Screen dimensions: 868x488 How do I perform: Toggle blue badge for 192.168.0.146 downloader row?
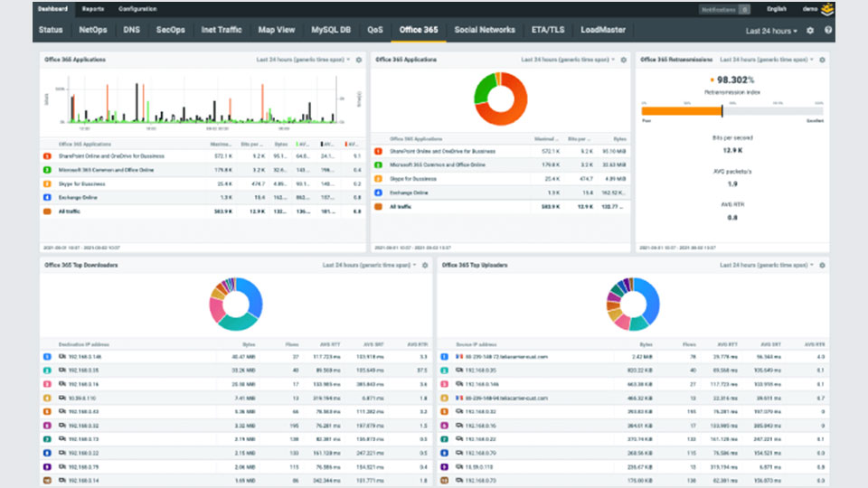pyautogui.click(x=48, y=357)
